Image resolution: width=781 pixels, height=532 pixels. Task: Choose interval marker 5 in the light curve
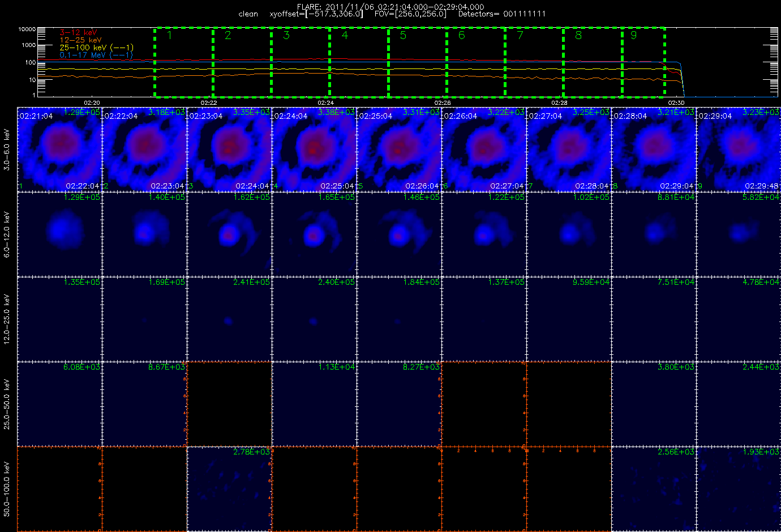pyautogui.click(x=403, y=35)
